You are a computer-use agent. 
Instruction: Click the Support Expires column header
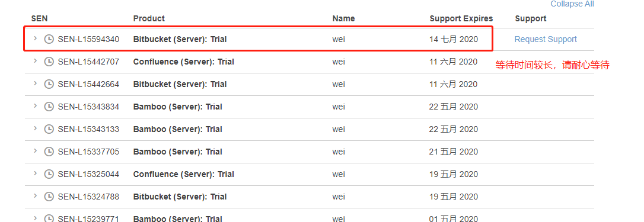click(461, 18)
